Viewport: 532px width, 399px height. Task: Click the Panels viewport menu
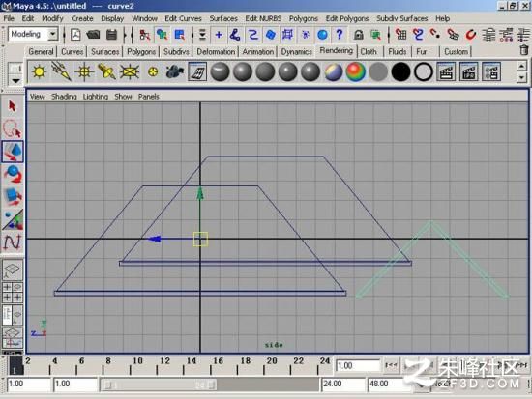click(148, 97)
